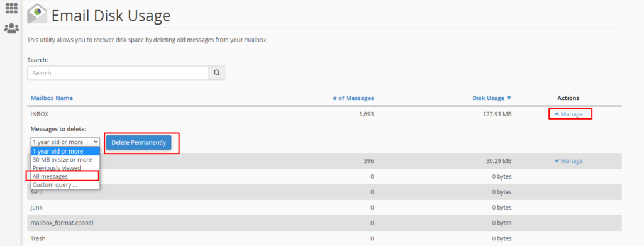Image resolution: width=644 pixels, height=246 pixels.
Task: Choose '1 year old or more' option
Action: [65, 151]
